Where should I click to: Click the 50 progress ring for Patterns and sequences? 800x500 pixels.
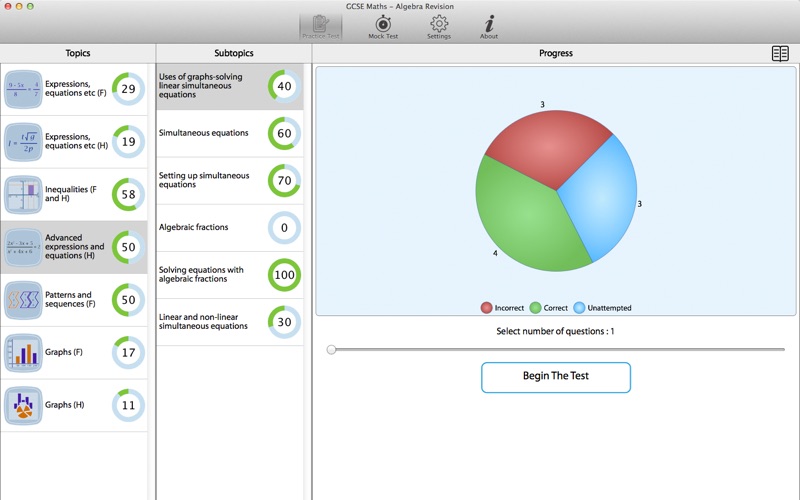129,300
